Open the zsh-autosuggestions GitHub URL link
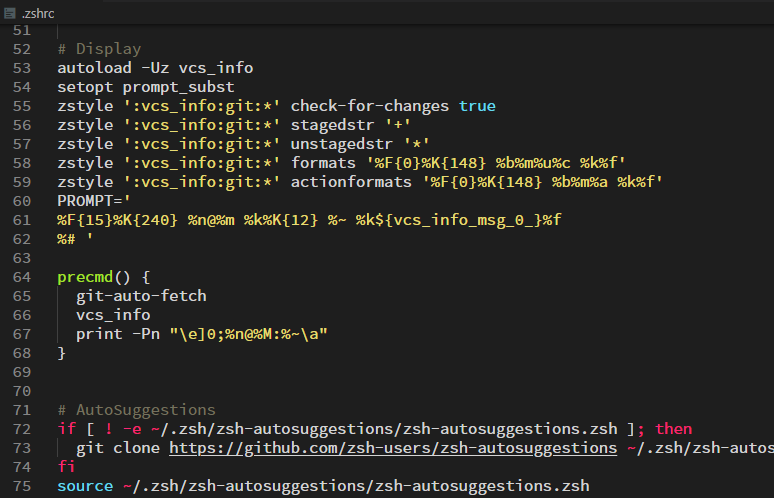Image resolution: width=774 pixels, height=498 pixels. [393, 447]
